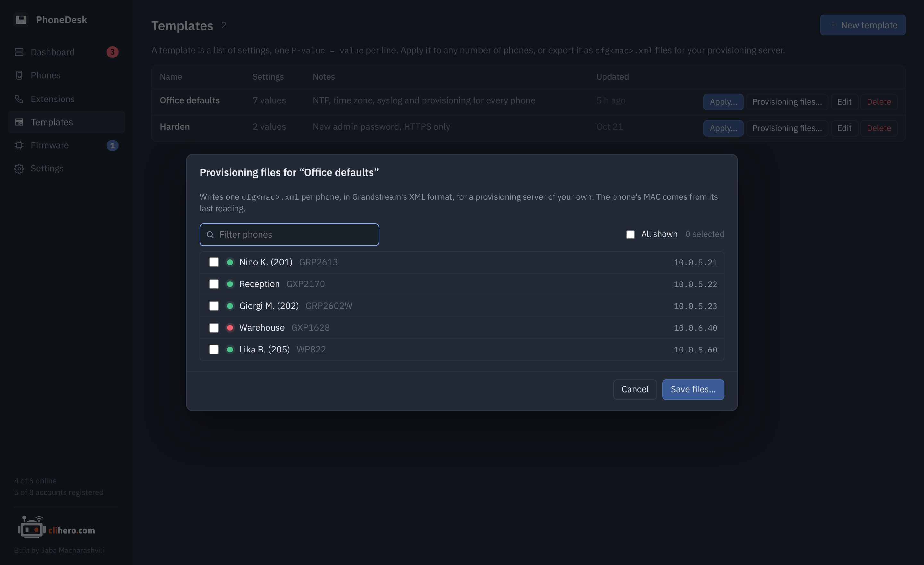Click the search magnifier in Filter phones
924x565 pixels.
tap(210, 235)
